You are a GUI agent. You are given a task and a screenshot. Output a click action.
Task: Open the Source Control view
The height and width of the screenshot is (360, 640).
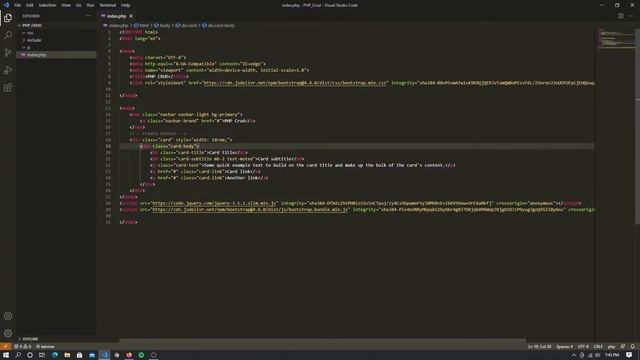click(x=8, y=53)
